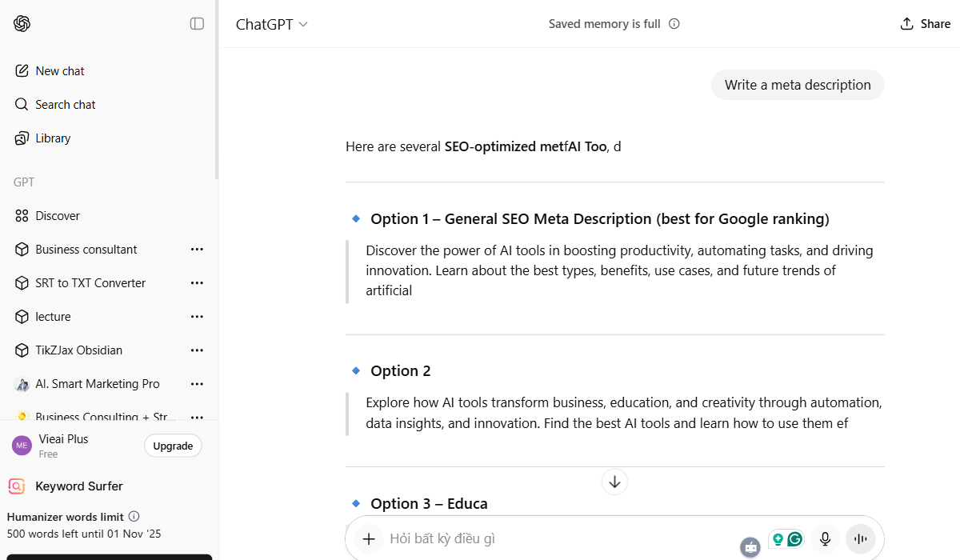Collapse the sidebar with the panel toggle
This screenshot has width=960, height=560.
coord(197,23)
